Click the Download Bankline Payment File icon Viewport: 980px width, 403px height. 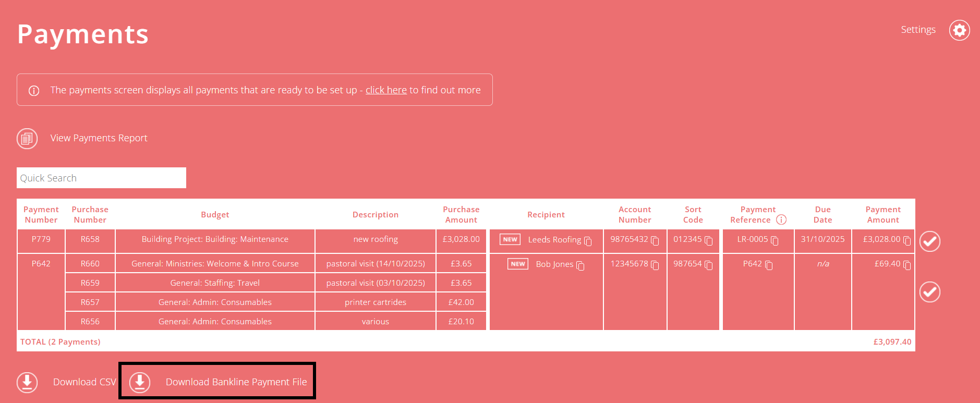(140, 382)
